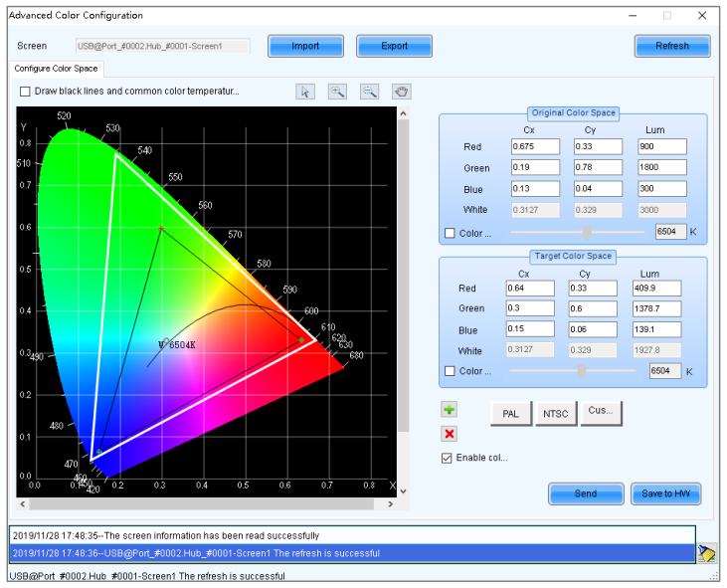Activate the hand pan tool
The height and width of the screenshot is (588, 727).
[401, 92]
